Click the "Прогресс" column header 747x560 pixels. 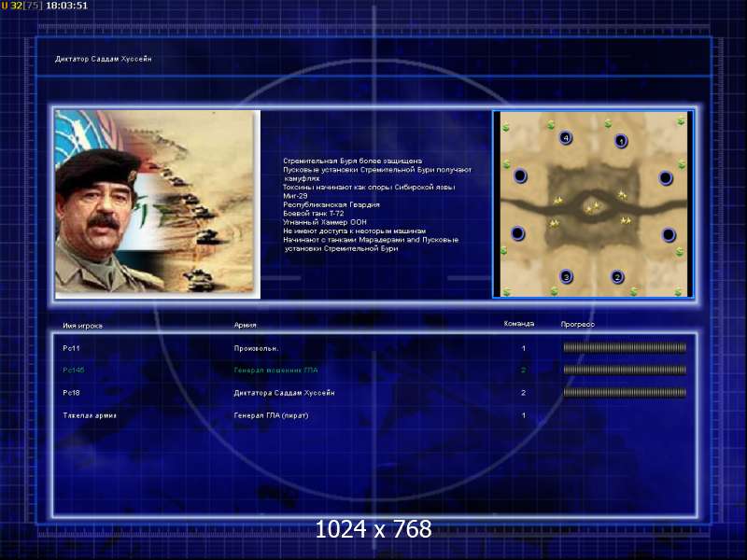click(577, 324)
